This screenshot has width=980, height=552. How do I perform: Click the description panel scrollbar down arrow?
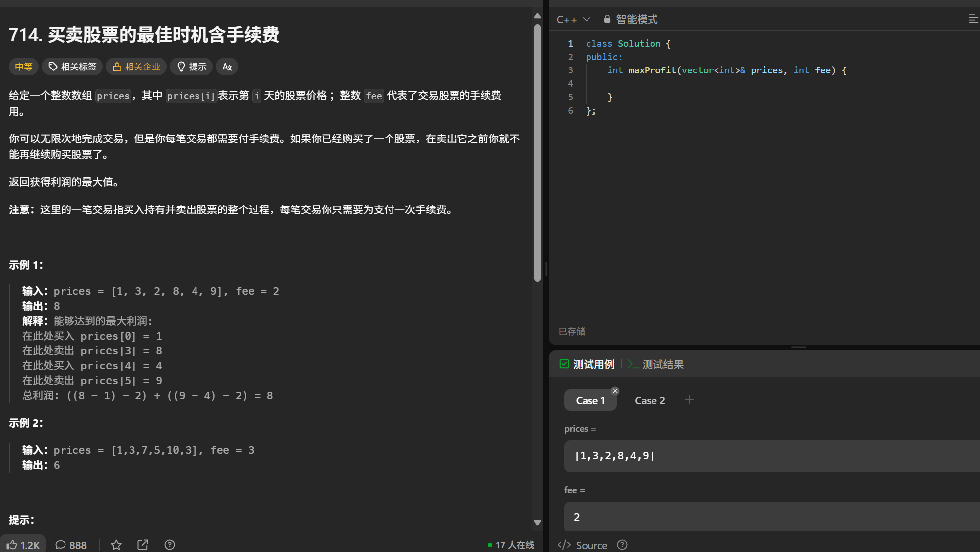(537, 522)
